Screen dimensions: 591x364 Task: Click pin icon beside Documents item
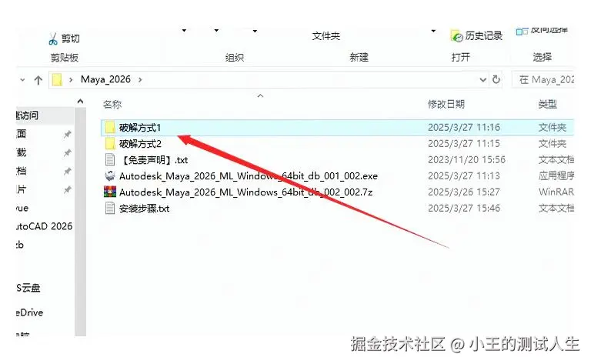pyautogui.click(x=67, y=171)
